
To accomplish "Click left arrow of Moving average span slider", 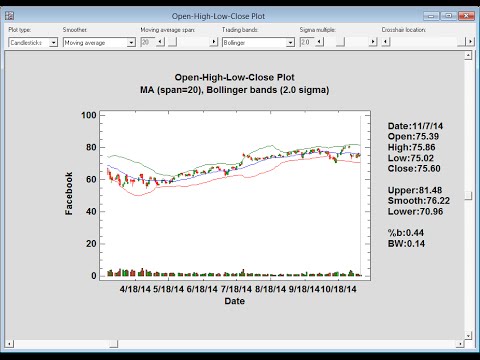I will pos(160,42).
